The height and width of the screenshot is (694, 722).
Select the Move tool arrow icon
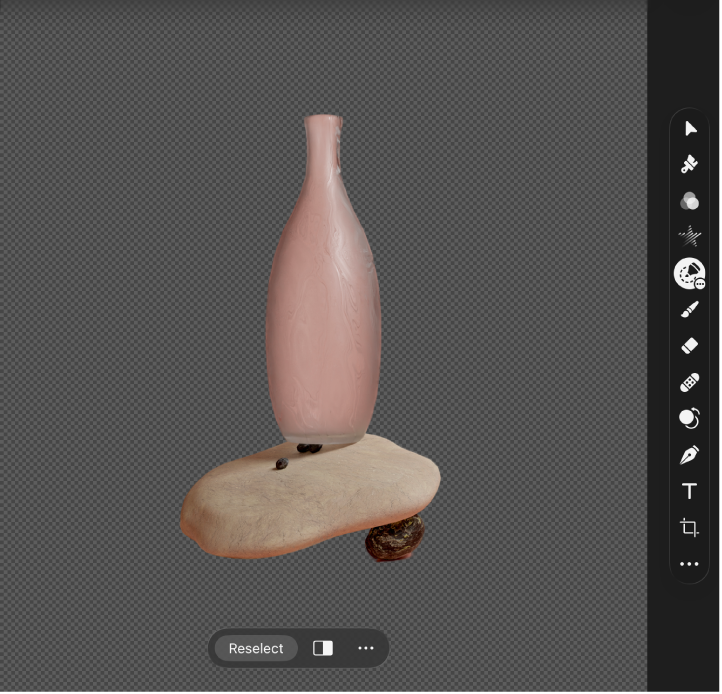tap(689, 129)
